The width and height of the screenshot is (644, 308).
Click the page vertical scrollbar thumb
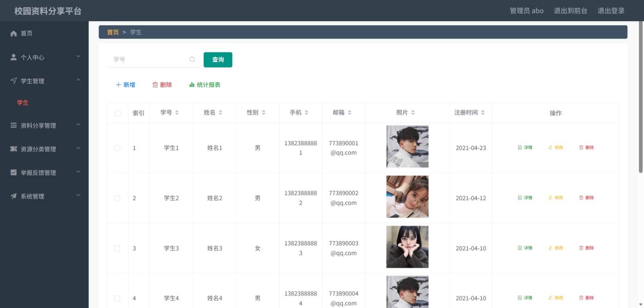[641, 97]
